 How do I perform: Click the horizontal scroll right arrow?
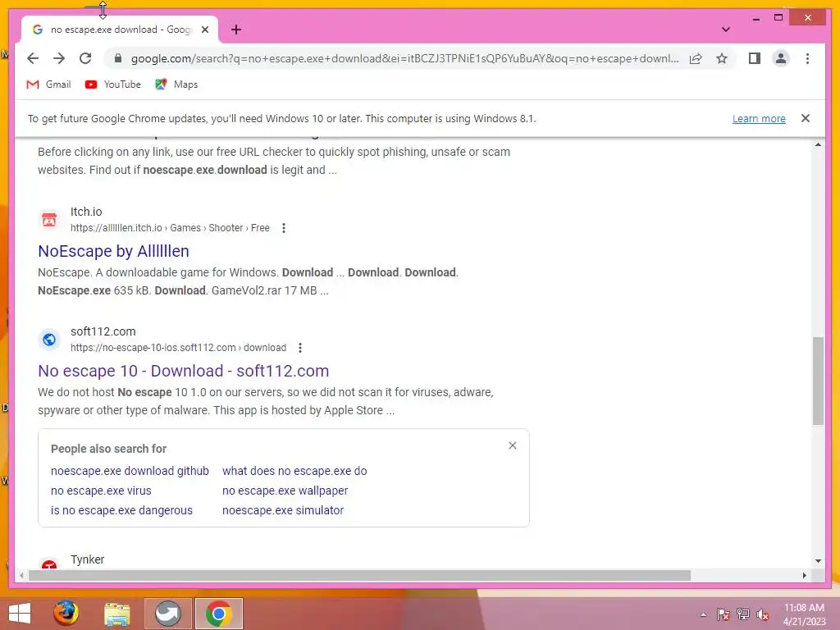pyautogui.click(x=804, y=575)
